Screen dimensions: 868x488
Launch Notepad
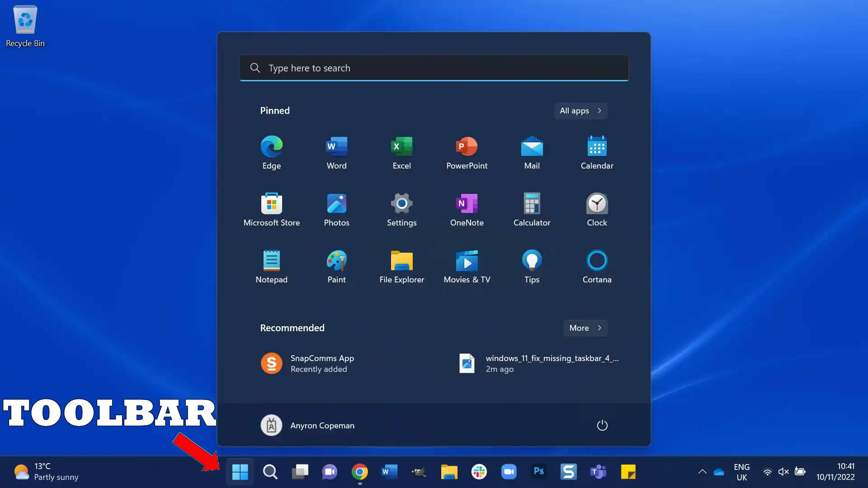point(271,267)
